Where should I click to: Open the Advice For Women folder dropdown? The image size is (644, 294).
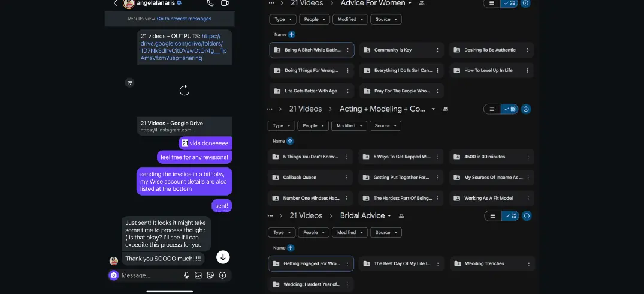click(410, 3)
